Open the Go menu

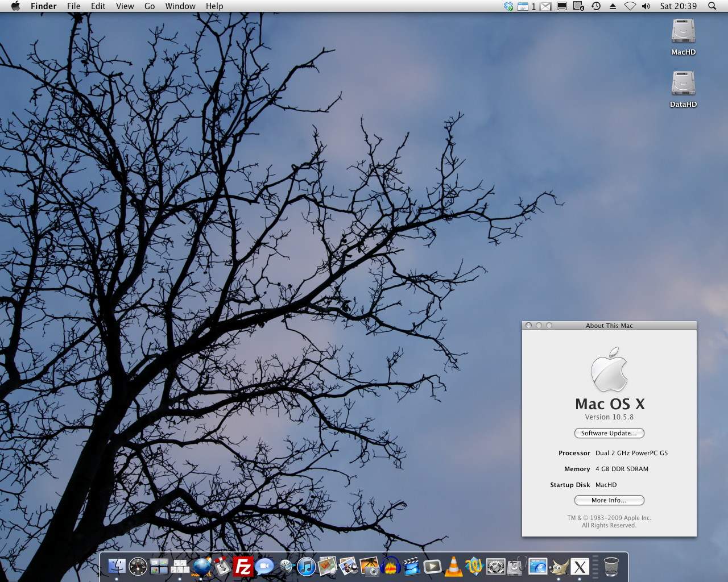pos(150,6)
